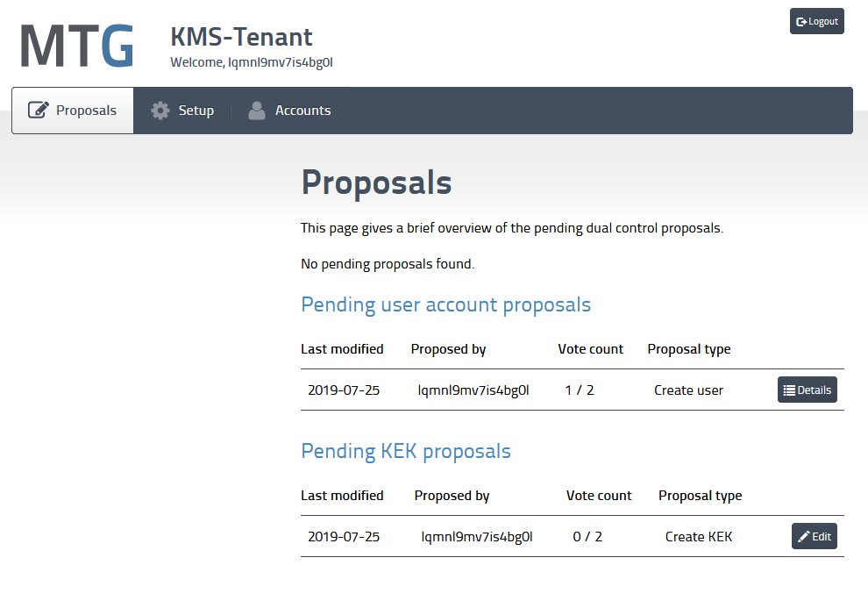Click the logout arrow icon in the Logout button
This screenshot has width=868, height=608.
[x=800, y=21]
